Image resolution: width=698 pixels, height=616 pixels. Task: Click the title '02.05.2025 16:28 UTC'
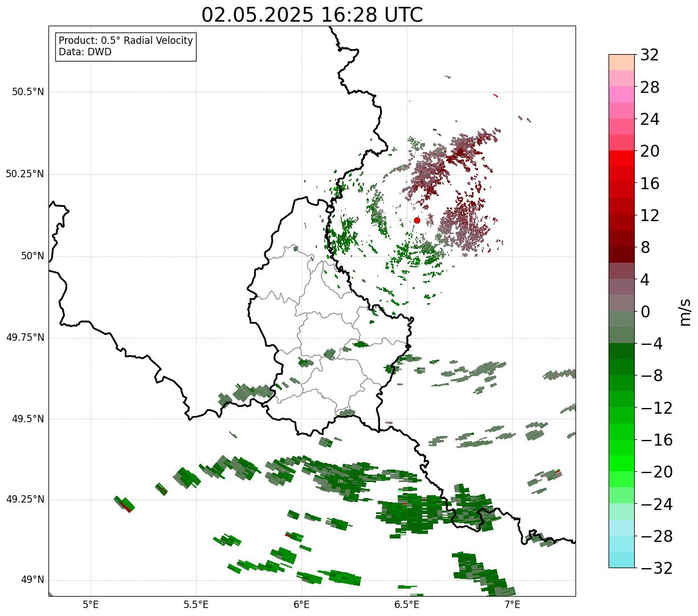tap(312, 15)
